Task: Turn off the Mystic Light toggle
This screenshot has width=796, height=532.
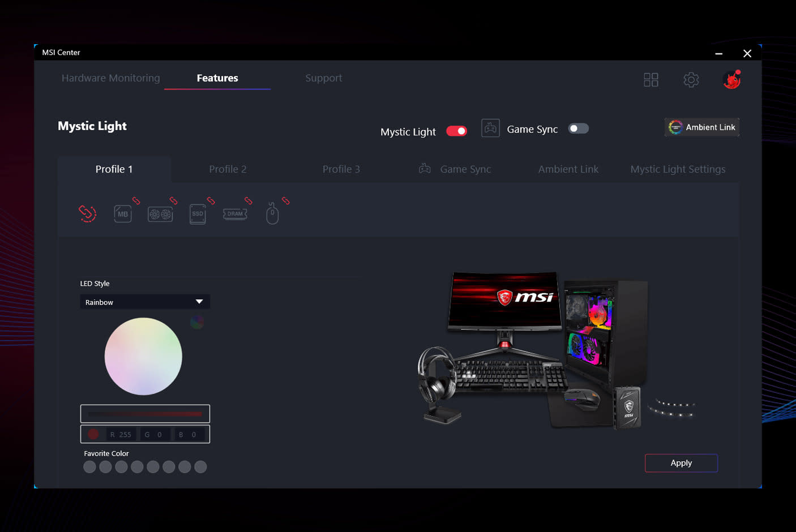Action: pos(456,131)
